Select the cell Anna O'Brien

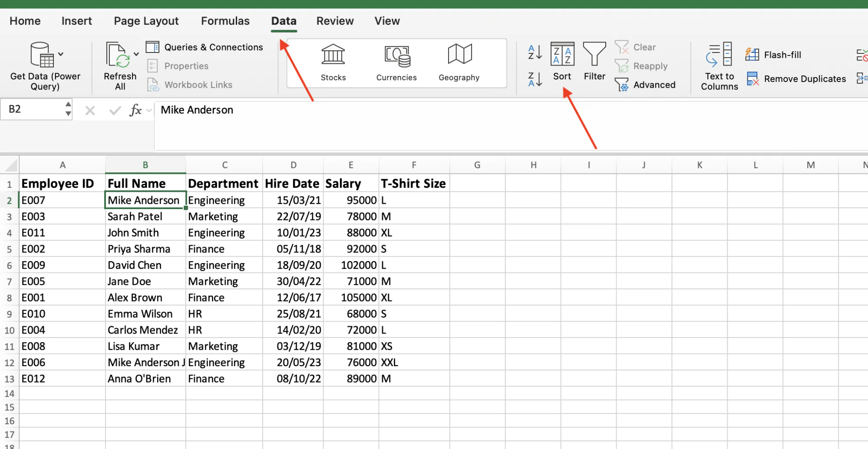(145, 379)
